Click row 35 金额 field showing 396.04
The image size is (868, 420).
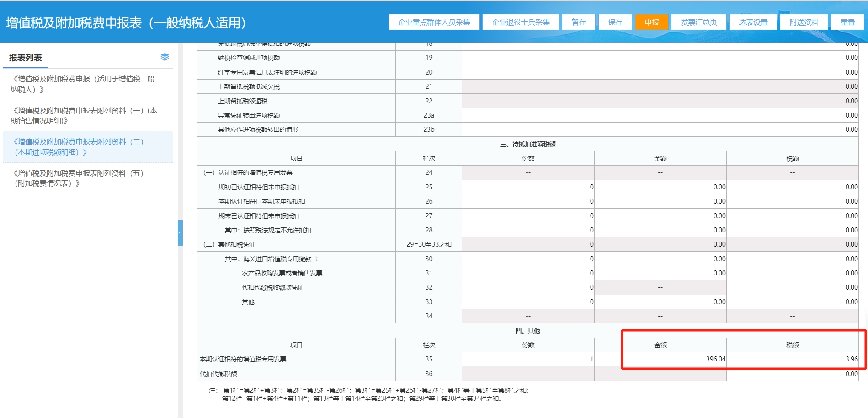pos(660,359)
